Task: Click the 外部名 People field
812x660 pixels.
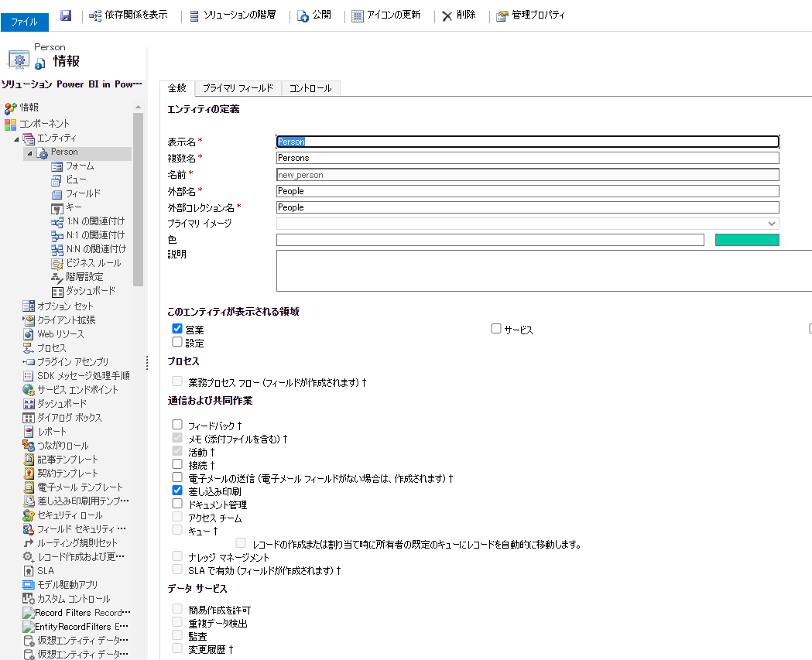Action: tap(528, 192)
